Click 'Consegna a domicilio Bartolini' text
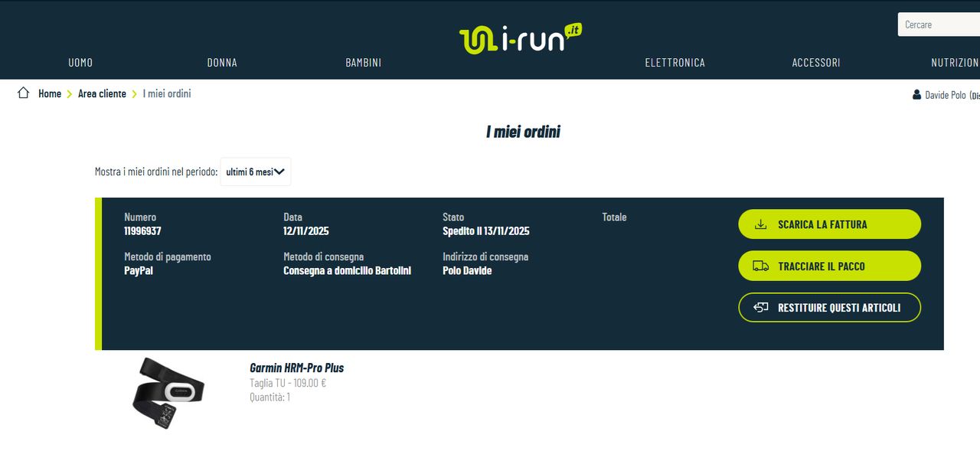The width and height of the screenshot is (980, 461). point(348,270)
